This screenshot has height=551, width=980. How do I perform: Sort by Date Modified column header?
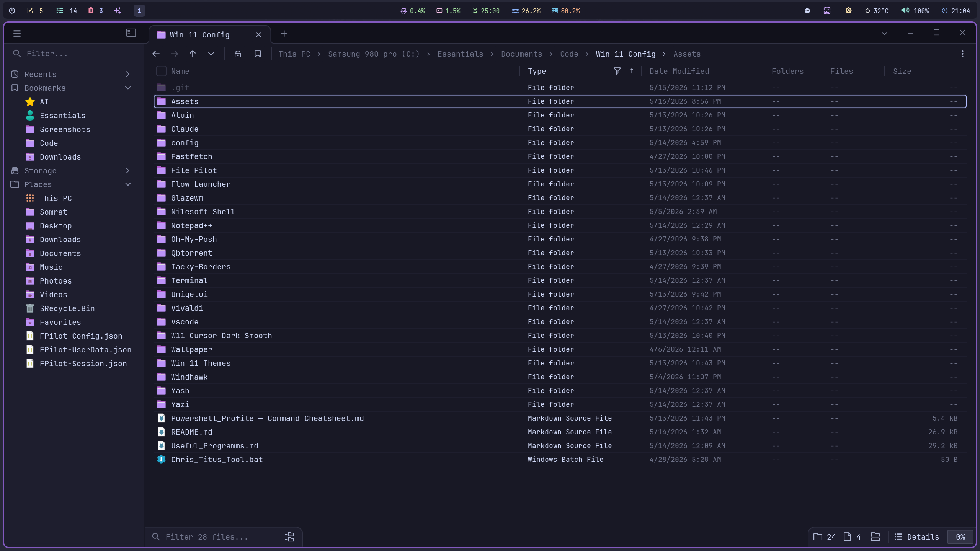point(679,71)
